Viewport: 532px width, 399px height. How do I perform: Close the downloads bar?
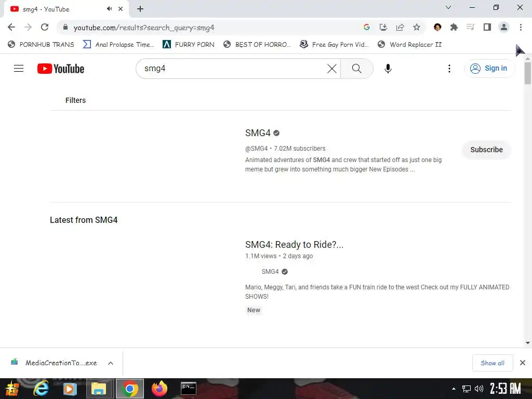coord(523,363)
